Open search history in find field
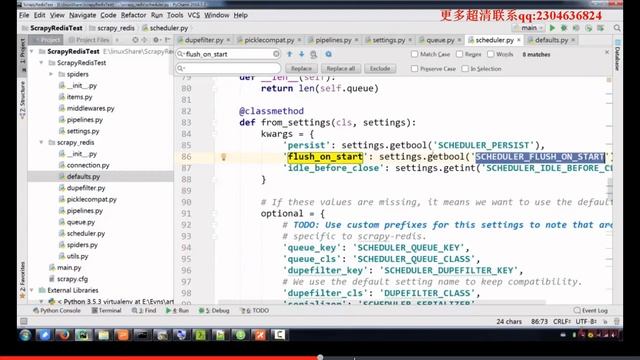Image resolution: width=640 pixels, height=360 pixels. [x=180, y=54]
